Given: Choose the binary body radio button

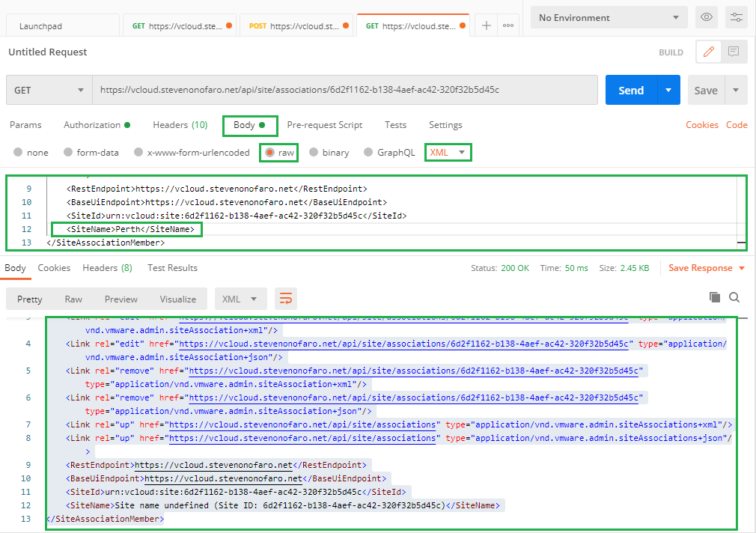Looking at the screenshot, I should tap(314, 153).
